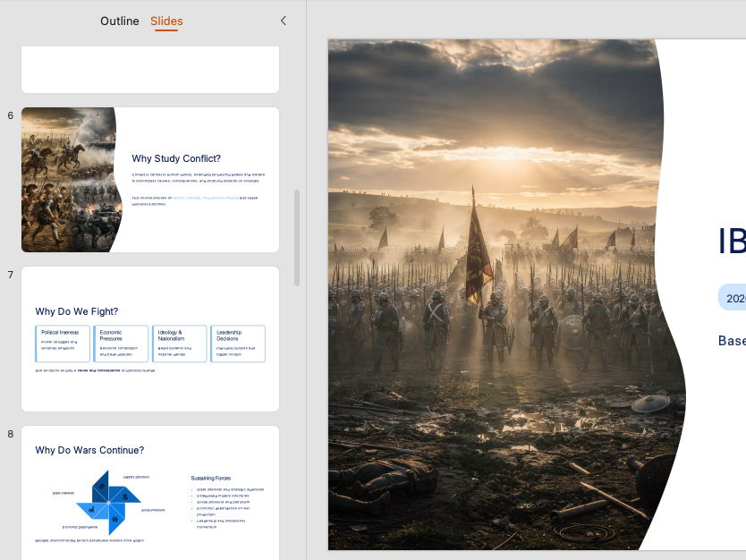Click the blue pinwheel diagram on slide 8
This screenshot has width=746, height=560.
coord(107,501)
